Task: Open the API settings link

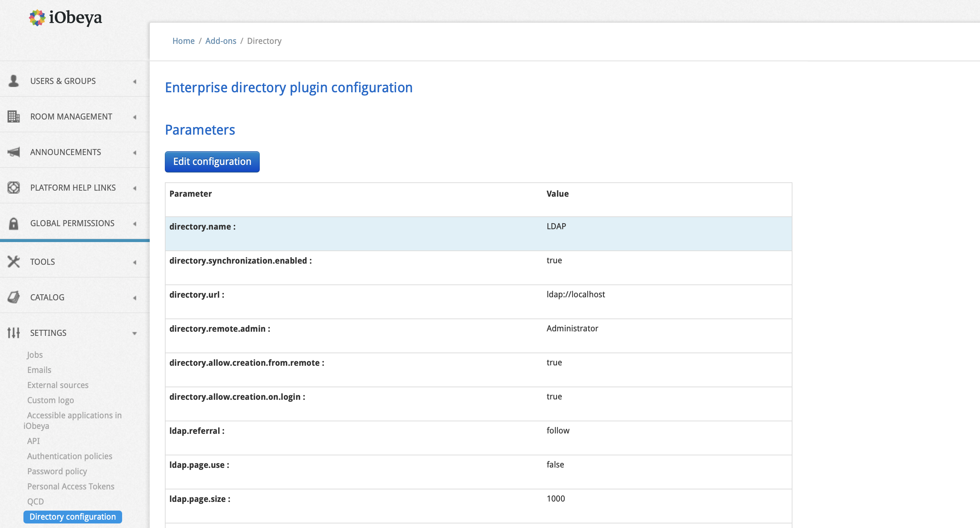Action: tap(34, 441)
